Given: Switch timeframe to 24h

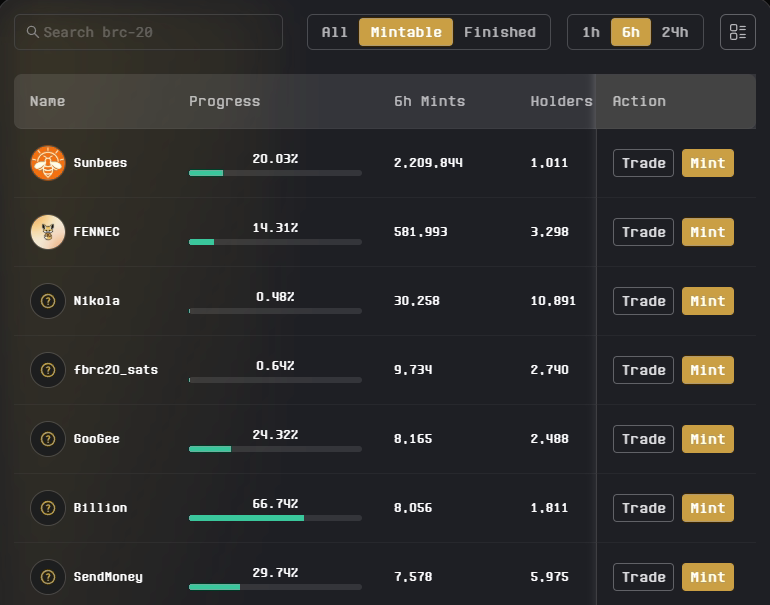Looking at the screenshot, I should click(675, 32).
